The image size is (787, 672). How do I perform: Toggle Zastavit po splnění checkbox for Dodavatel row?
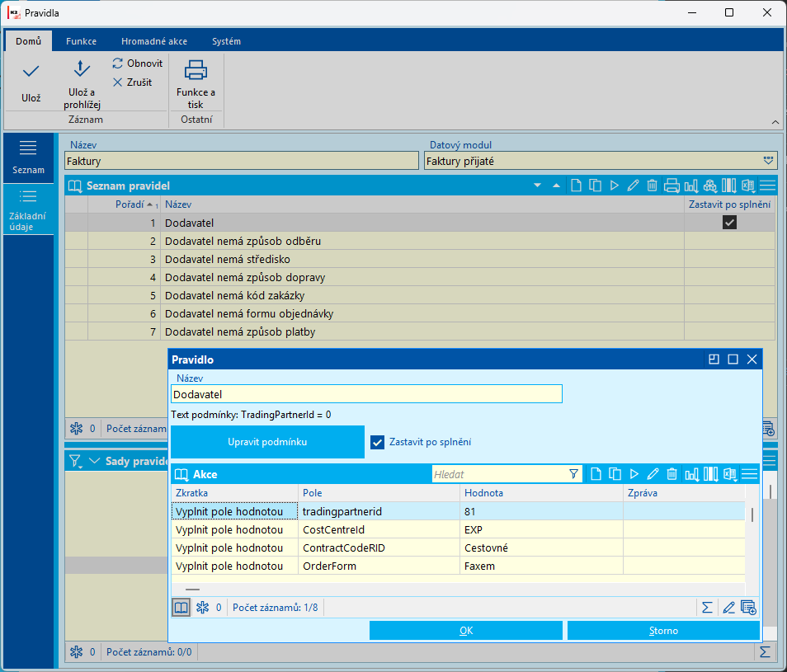729,223
